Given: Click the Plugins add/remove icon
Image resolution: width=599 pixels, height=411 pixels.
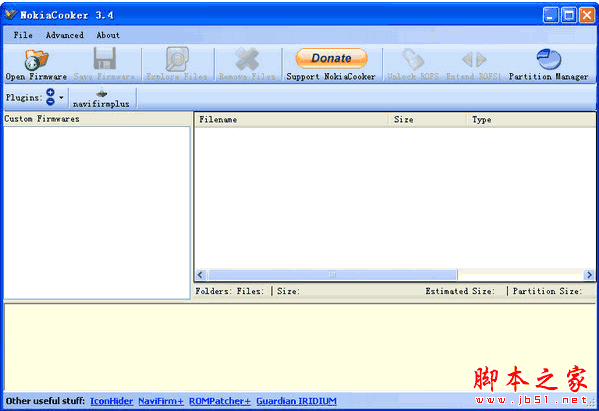Looking at the screenshot, I should pyautogui.click(x=50, y=97).
